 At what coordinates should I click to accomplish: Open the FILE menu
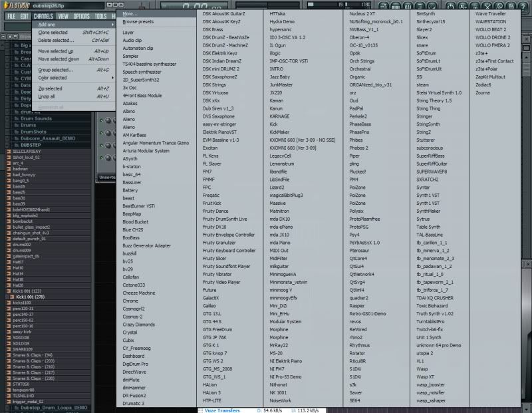click(x=11, y=16)
